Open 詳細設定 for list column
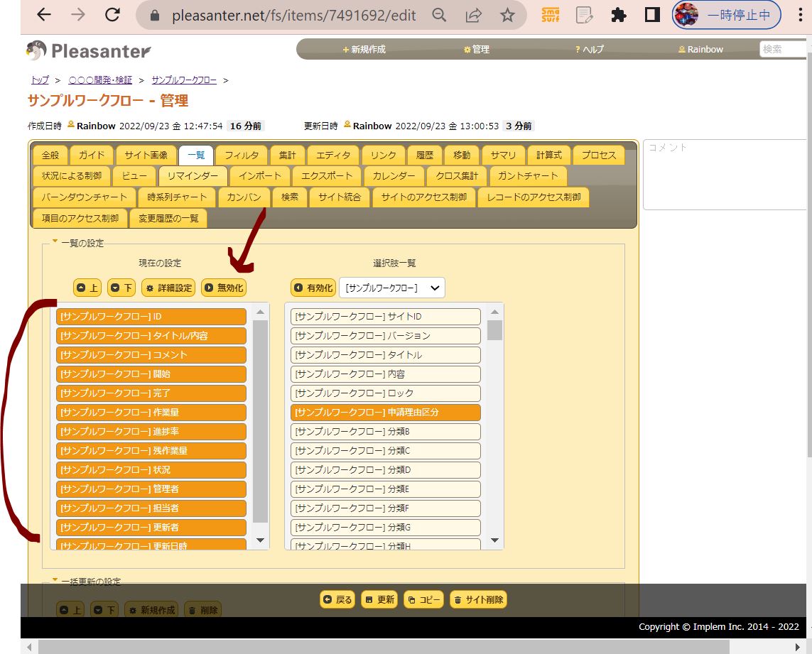Screen dimensions: 812x654 point(168,288)
